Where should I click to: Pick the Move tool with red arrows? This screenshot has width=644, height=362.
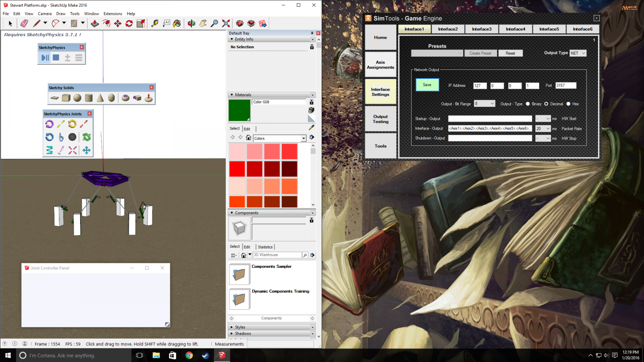[118, 23]
